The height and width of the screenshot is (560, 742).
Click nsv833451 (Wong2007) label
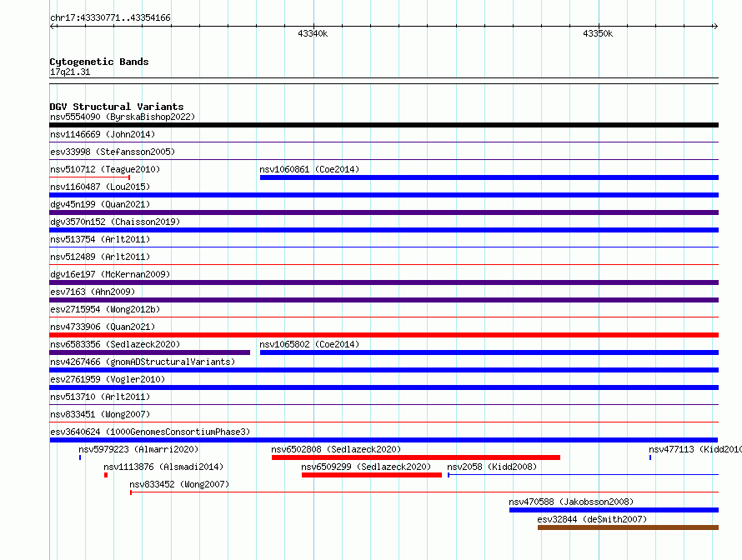point(100,414)
